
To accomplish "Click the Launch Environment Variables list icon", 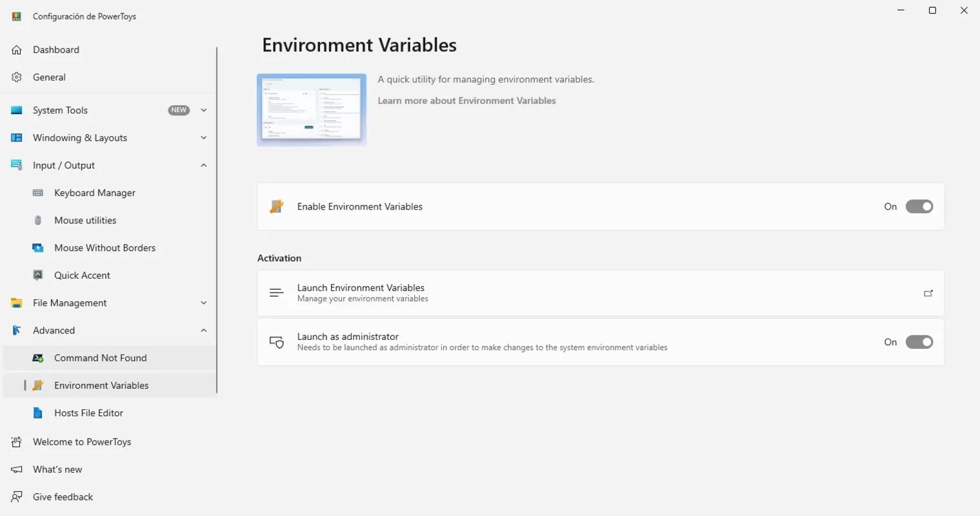I will (x=277, y=293).
